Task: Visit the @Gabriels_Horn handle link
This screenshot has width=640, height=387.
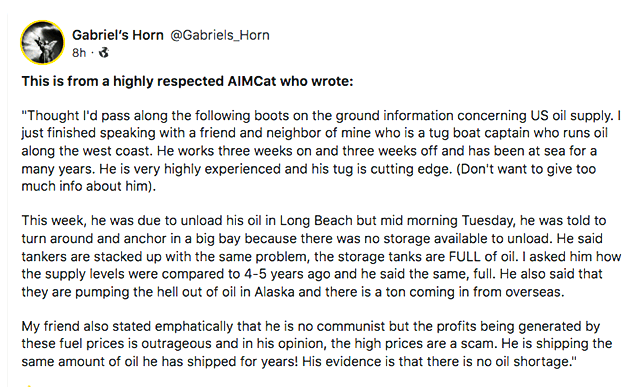Action: tap(220, 35)
